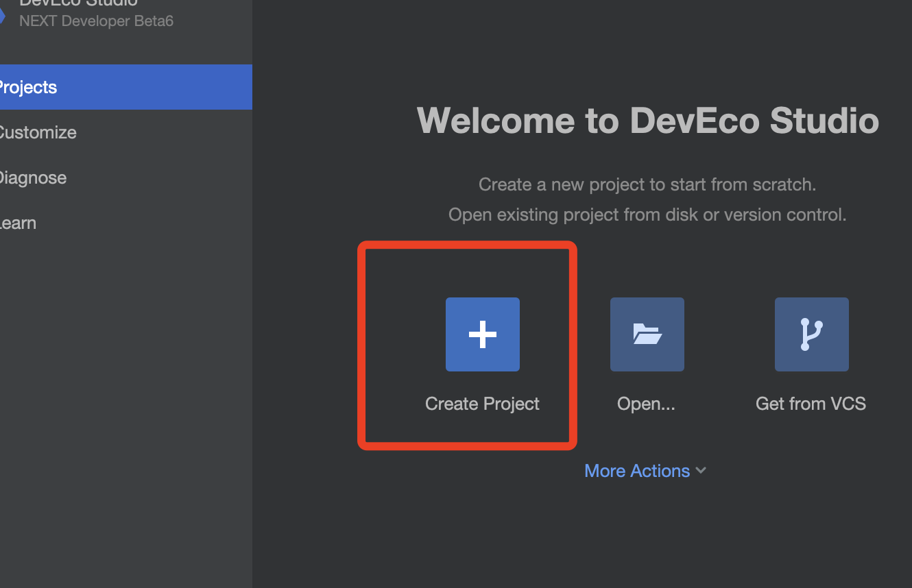Click the Welcome to DevEco Studio heading
The width and height of the screenshot is (912, 588).
point(648,121)
